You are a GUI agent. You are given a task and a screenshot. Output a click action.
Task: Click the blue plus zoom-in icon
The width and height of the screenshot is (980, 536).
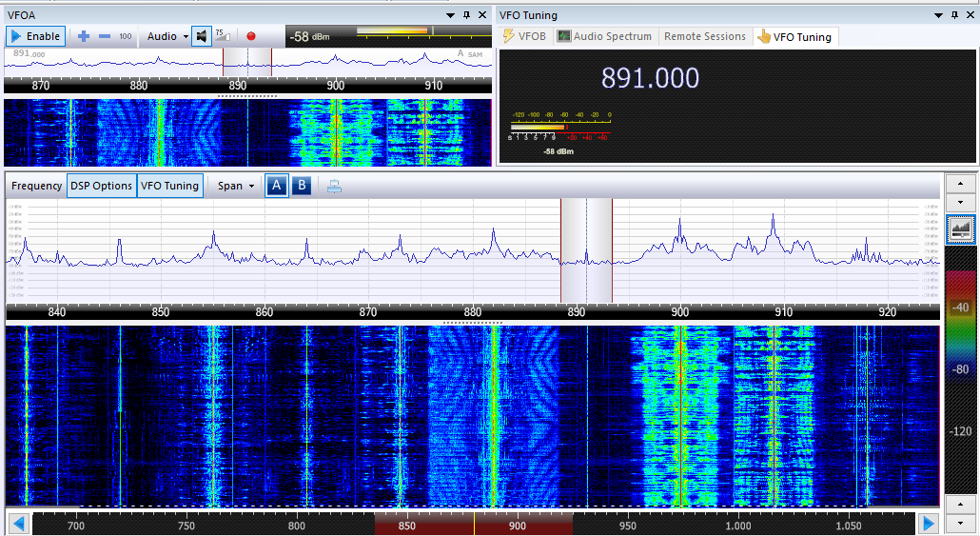(84, 36)
